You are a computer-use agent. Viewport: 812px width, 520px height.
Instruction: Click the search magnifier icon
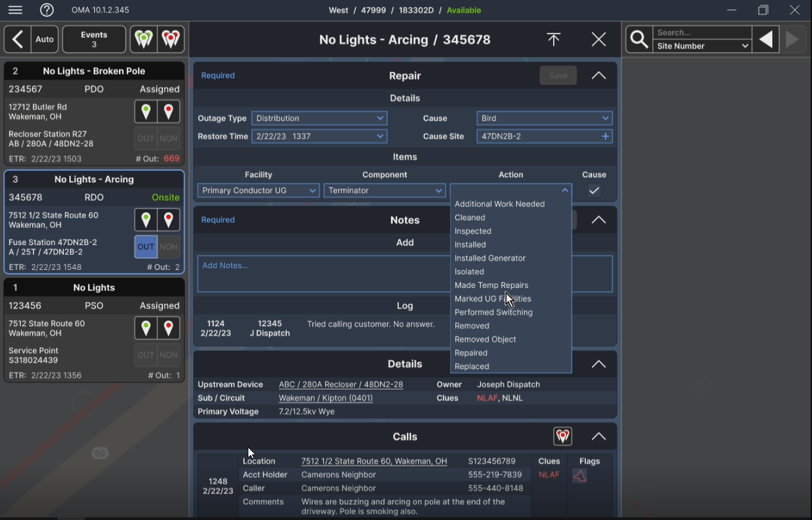[x=639, y=40]
